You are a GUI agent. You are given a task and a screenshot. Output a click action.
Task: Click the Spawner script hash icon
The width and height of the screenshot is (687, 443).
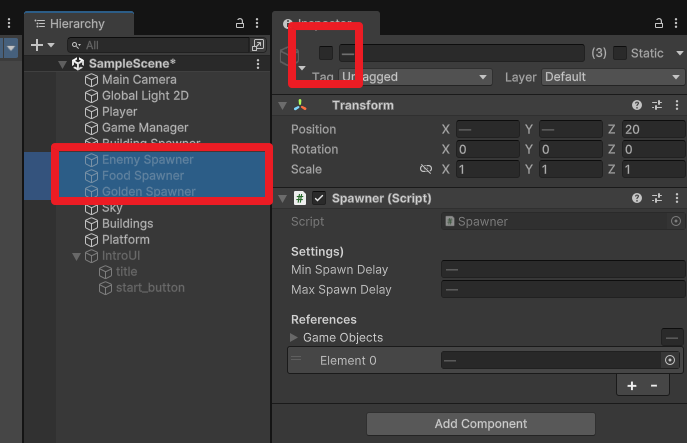coord(300,198)
